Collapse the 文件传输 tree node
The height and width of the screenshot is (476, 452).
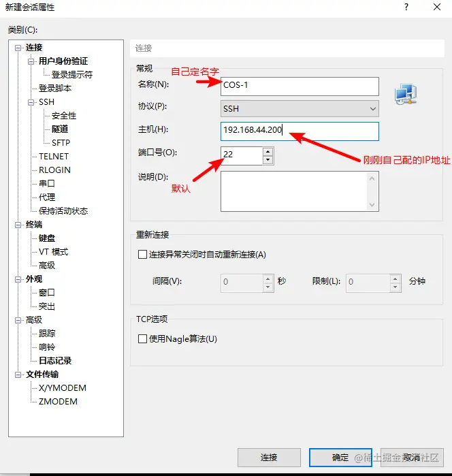(18, 375)
